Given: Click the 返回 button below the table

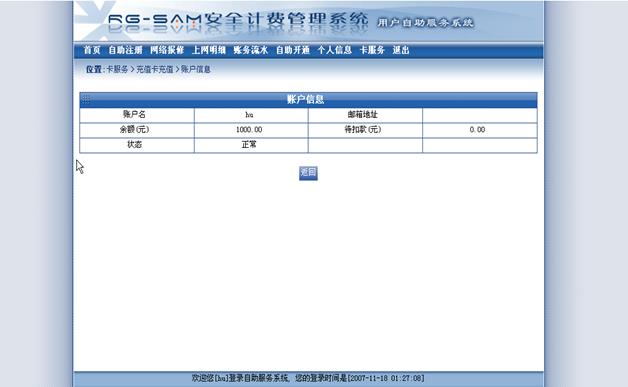Looking at the screenshot, I should point(308,173).
